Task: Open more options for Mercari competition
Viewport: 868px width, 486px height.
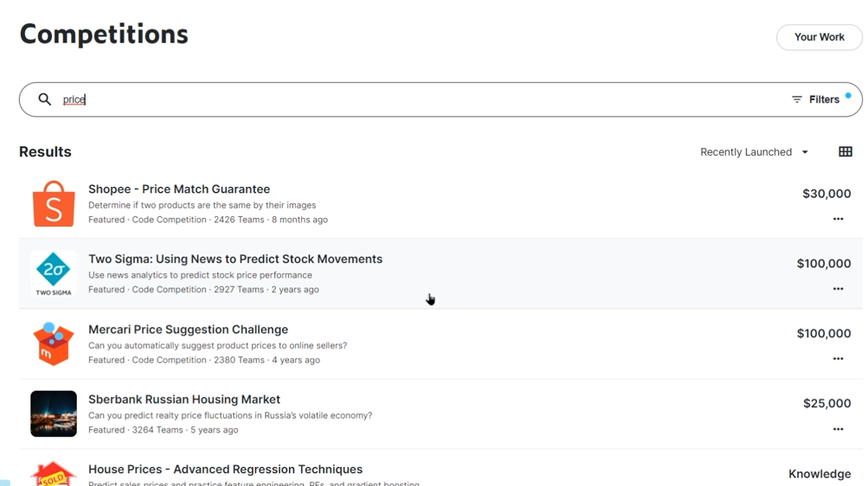Action: 838,359
